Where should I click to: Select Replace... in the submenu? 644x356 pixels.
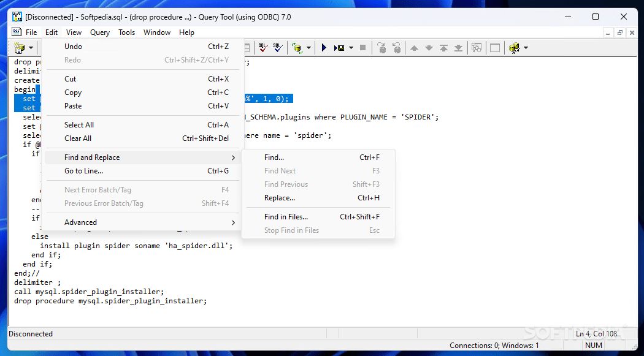pyautogui.click(x=318, y=198)
